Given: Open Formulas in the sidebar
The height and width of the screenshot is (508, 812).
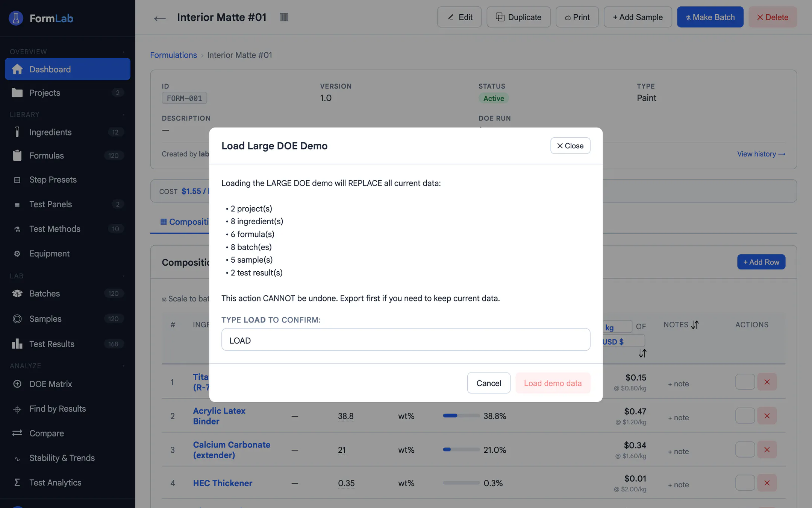Looking at the screenshot, I should click(x=68, y=155).
